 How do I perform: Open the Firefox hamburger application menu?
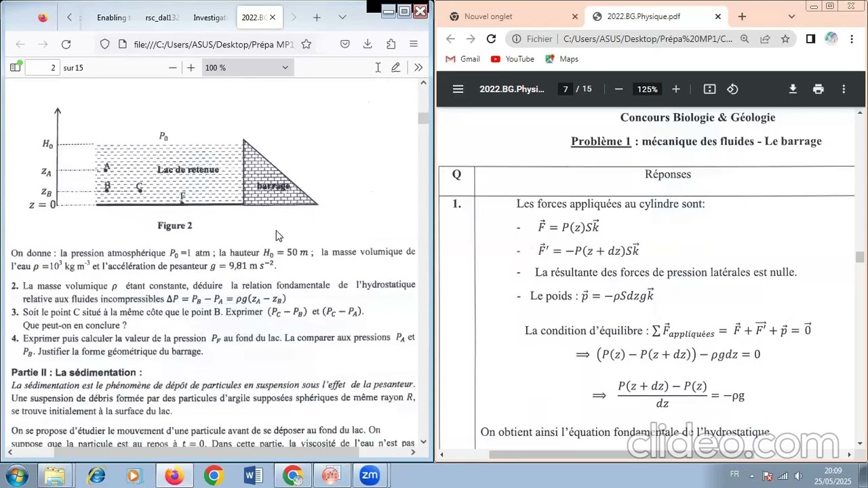pos(414,44)
